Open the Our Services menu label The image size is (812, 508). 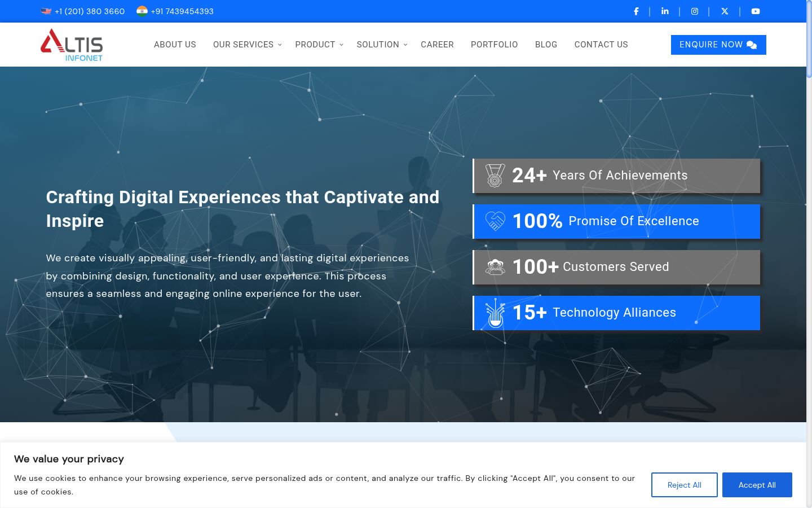coord(243,45)
